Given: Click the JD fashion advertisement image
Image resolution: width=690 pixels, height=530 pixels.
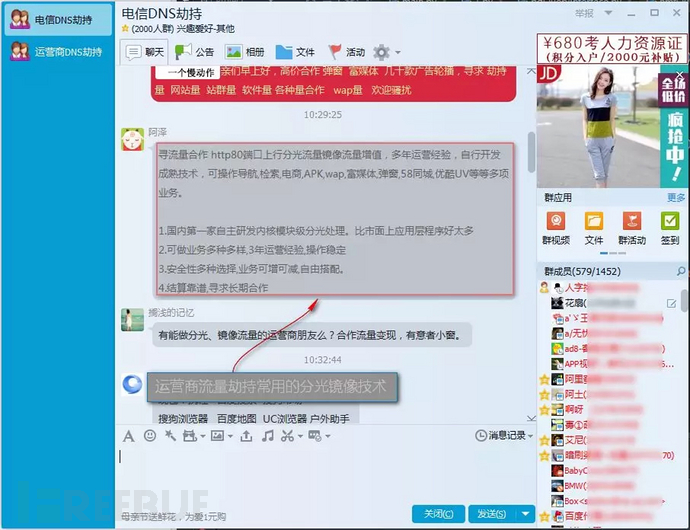Looking at the screenshot, I should pyautogui.click(x=611, y=126).
